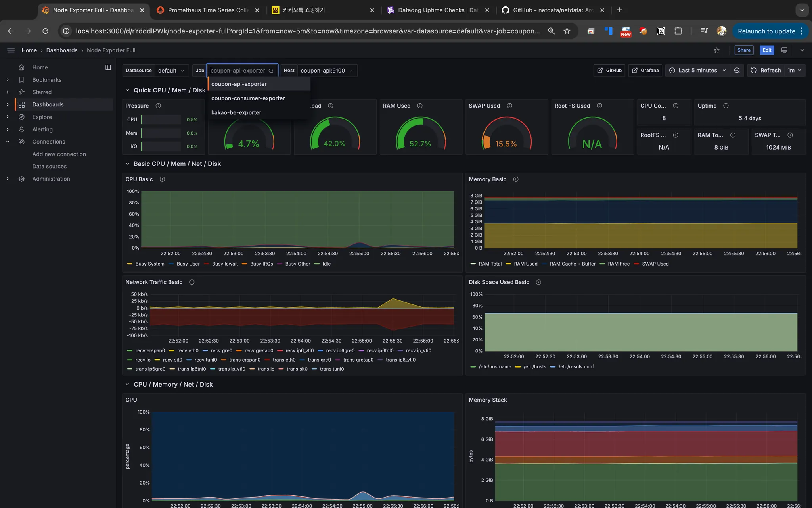Click the info icon next to RAM Used
The image size is (812, 508).
point(420,106)
